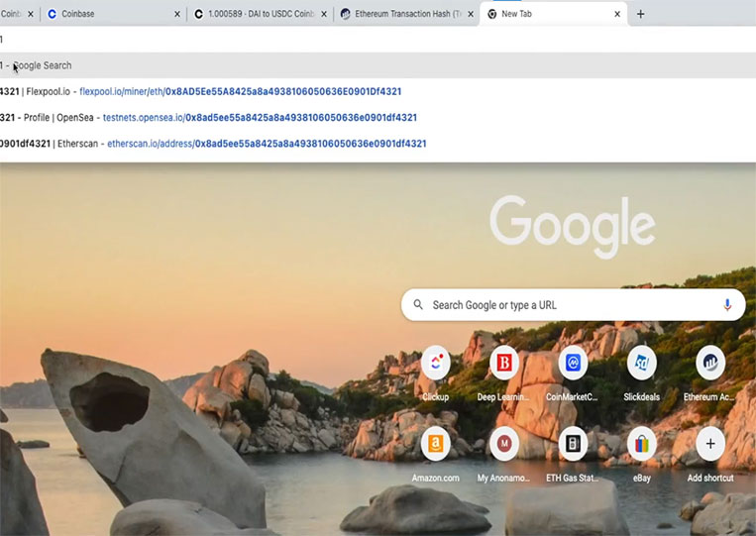This screenshot has width=756, height=536.
Task: Click the Google logo
Action: [573, 226]
